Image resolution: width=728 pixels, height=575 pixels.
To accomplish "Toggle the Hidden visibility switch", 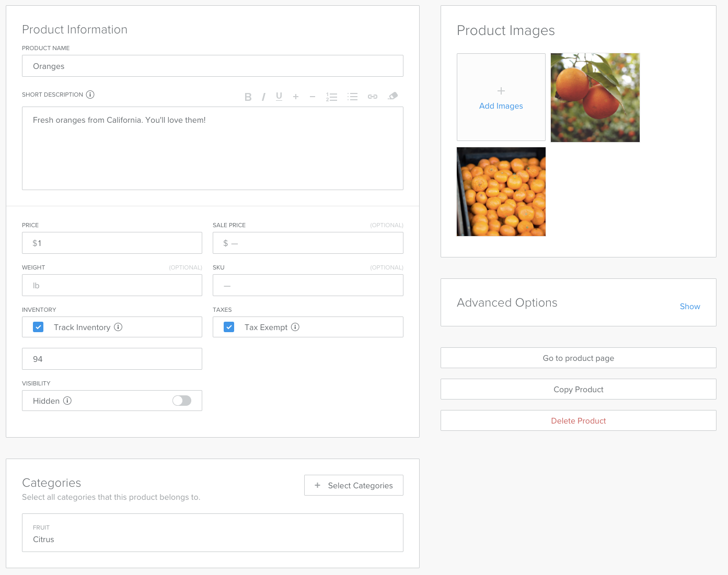I will 181,400.
